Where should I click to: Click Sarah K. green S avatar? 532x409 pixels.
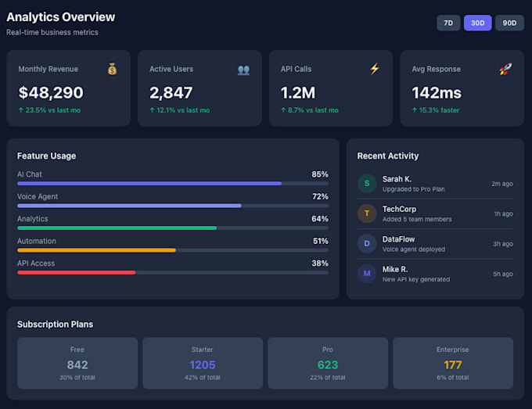click(367, 184)
